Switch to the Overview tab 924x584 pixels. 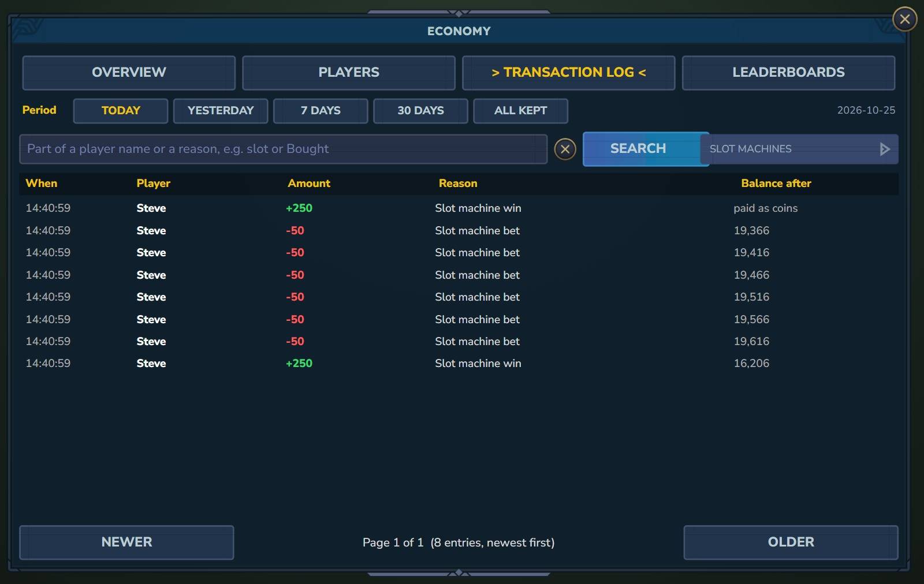point(129,73)
